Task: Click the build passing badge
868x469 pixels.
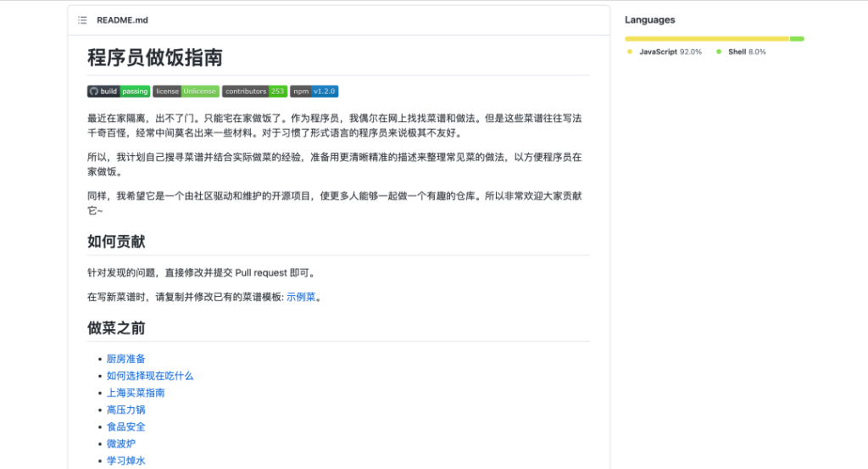Action: (119, 92)
